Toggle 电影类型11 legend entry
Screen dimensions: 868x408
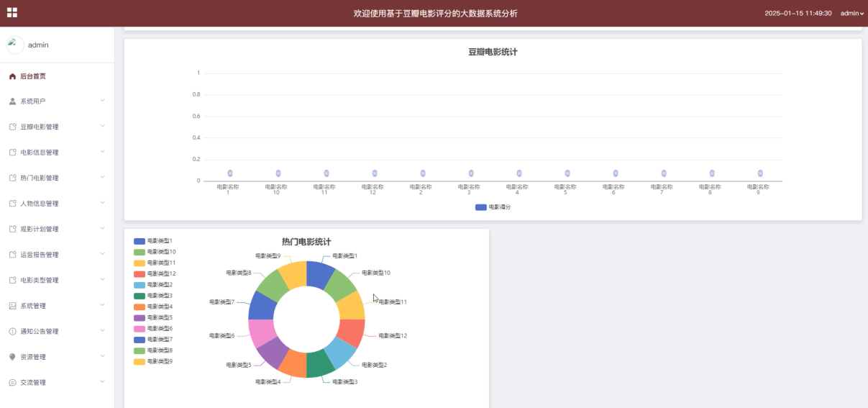(155, 263)
